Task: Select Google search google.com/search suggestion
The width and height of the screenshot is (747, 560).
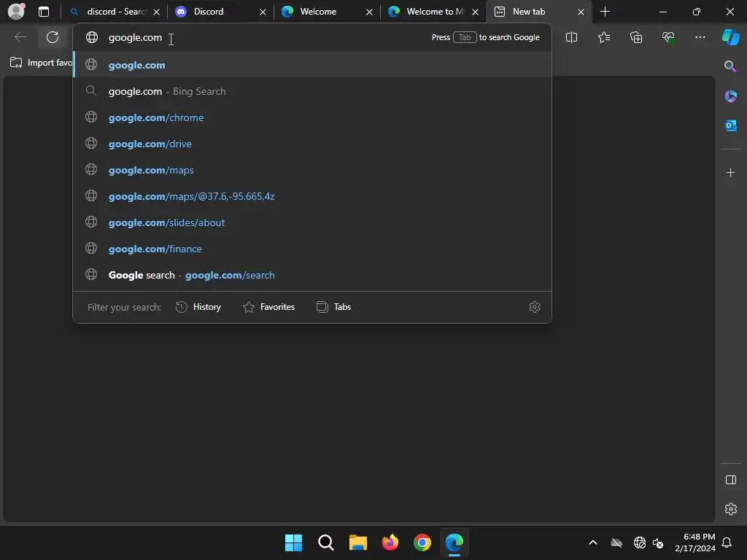Action: [312, 275]
